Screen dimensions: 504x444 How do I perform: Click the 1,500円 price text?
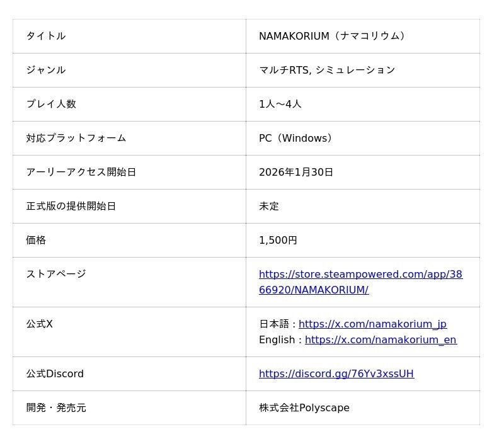278,241
